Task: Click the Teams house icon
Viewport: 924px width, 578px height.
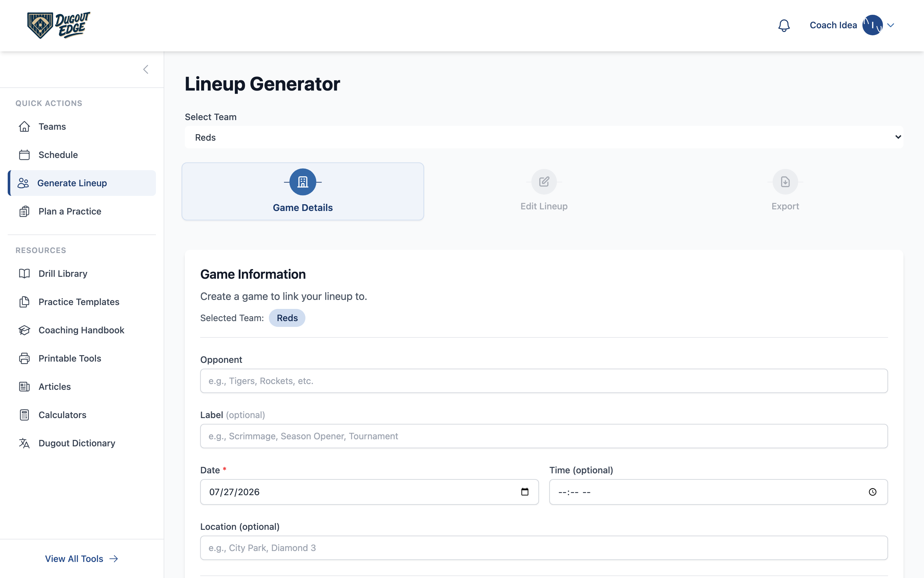Action: [24, 127]
